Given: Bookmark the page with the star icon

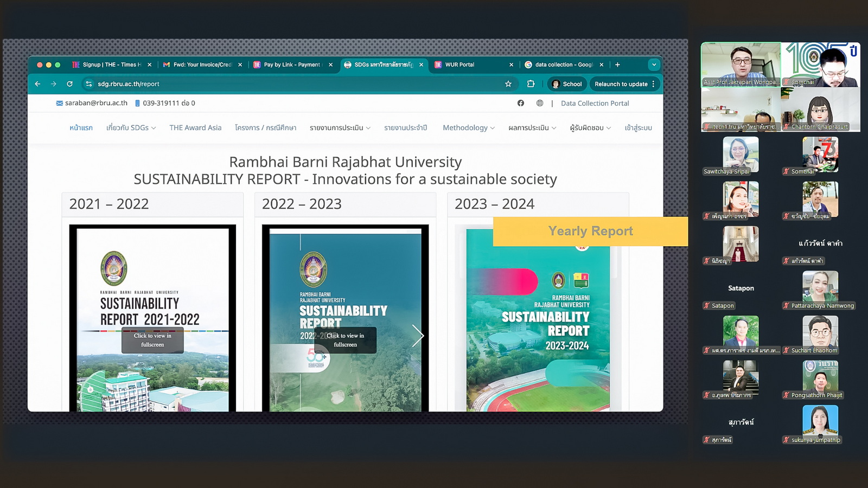Looking at the screenshot, I should point(508,84).
